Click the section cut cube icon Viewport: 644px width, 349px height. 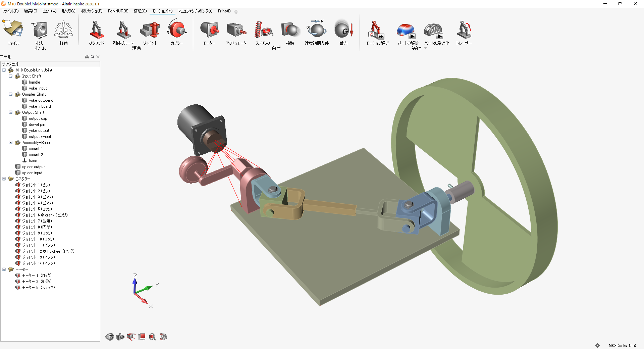(x=131, y=337)
